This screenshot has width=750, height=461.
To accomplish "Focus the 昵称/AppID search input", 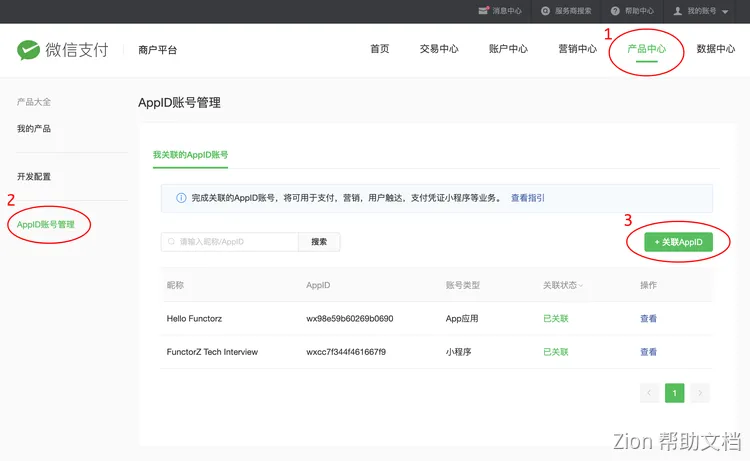I will [x=230, y=242].
